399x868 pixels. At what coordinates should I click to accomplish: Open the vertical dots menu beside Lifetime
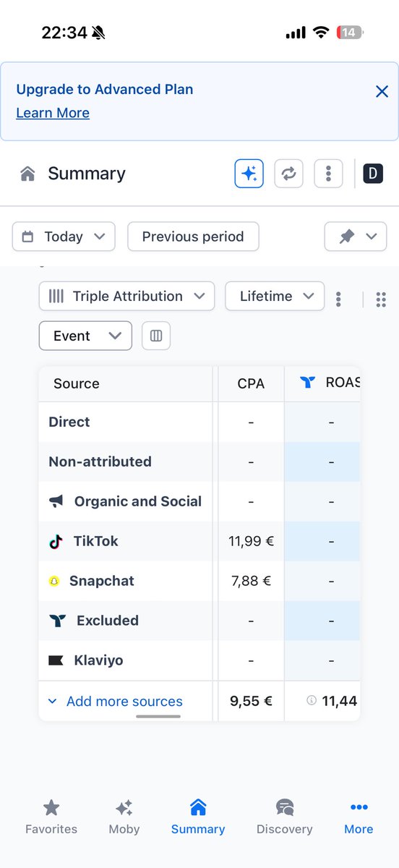point(338,299)
